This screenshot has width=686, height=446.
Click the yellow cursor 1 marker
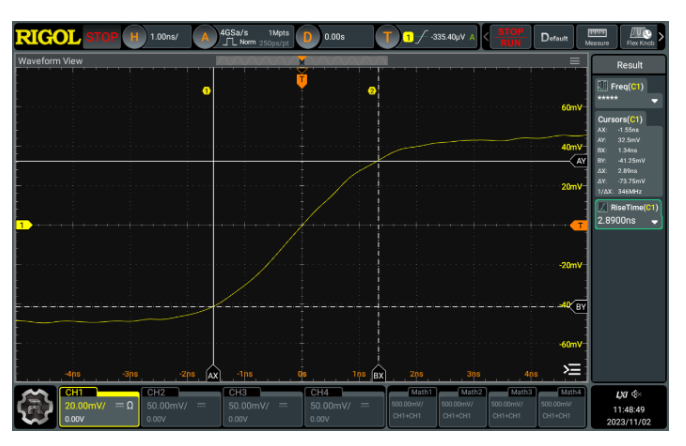pyautogui.click(x=206, y=91)
